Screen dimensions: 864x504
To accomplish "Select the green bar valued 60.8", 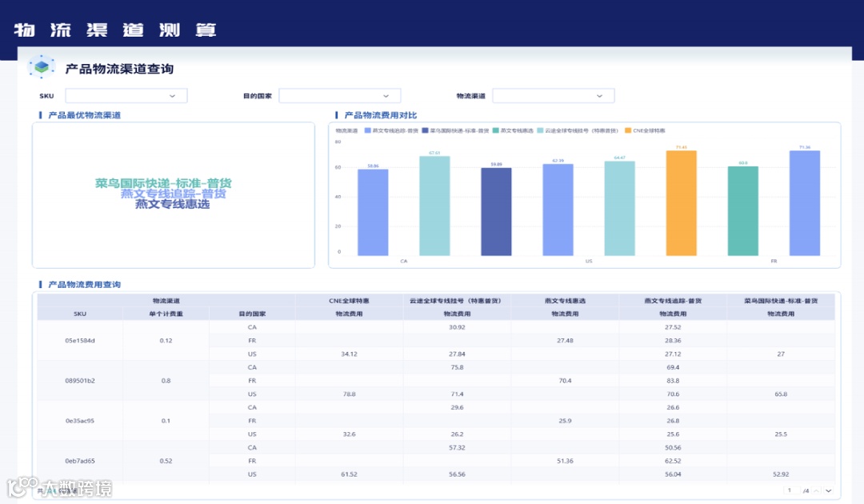I will pos(743,211).
